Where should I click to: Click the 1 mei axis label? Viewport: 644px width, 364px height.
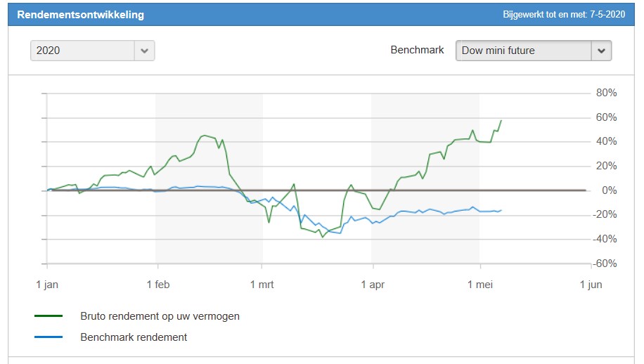[x=480, y=285]
